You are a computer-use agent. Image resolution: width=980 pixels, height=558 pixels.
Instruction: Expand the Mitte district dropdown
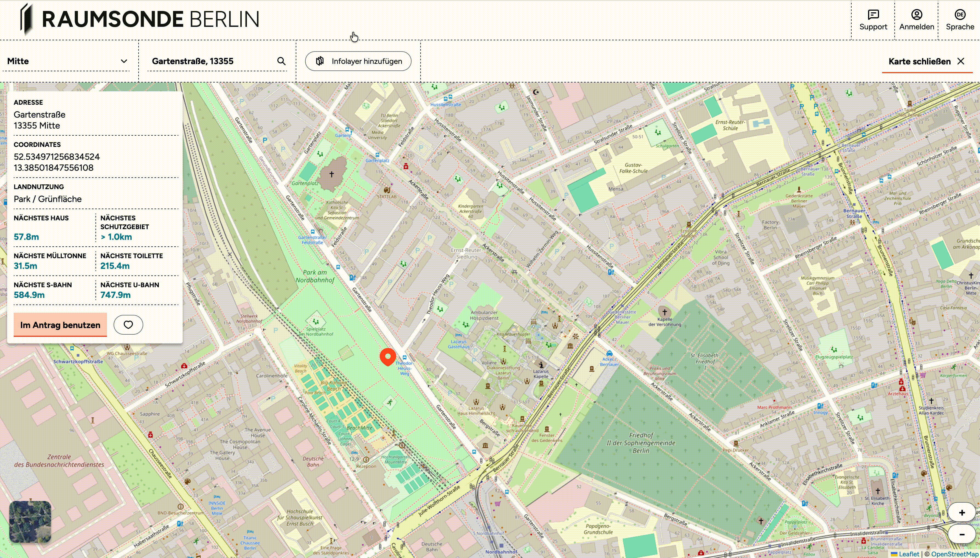pyautogui.click(x=65, y=61)
